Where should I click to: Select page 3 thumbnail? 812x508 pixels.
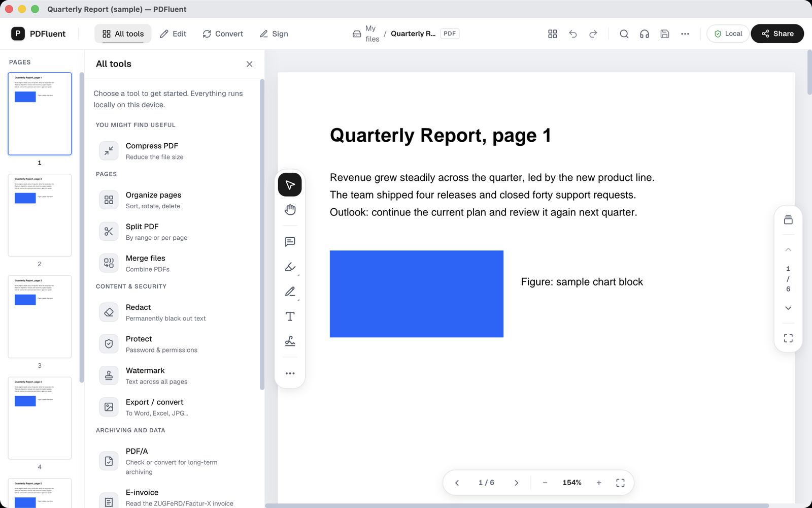(40, 316)
